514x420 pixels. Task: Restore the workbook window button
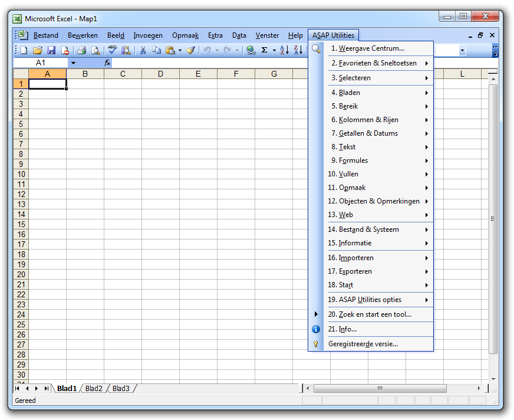tap(480, 35)
